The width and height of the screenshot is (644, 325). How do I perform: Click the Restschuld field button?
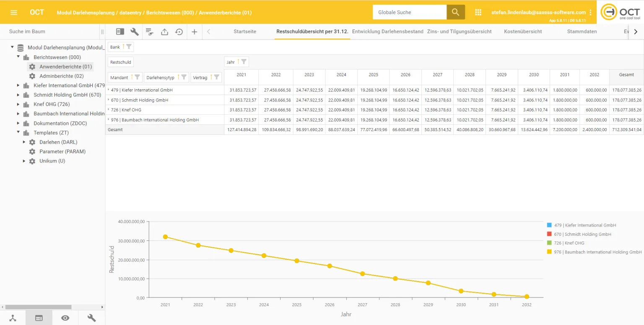(121, 62)
